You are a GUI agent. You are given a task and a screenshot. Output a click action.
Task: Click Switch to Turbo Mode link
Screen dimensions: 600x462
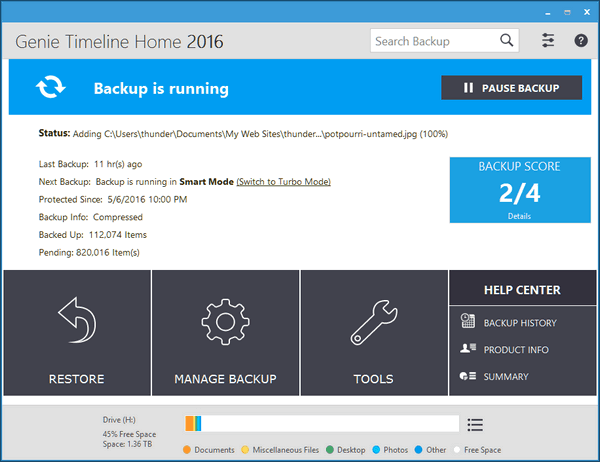tap(284, 181)
